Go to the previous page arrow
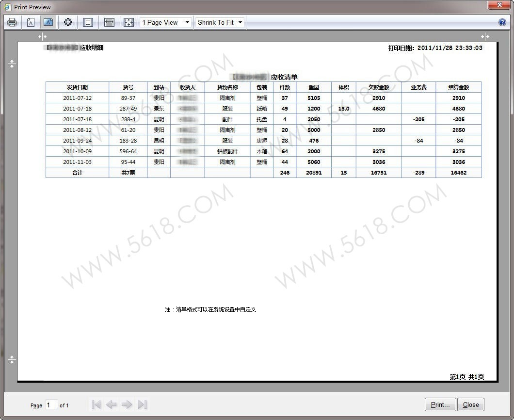The height and width of the screenshot is (420, 514). click(112, 404)
